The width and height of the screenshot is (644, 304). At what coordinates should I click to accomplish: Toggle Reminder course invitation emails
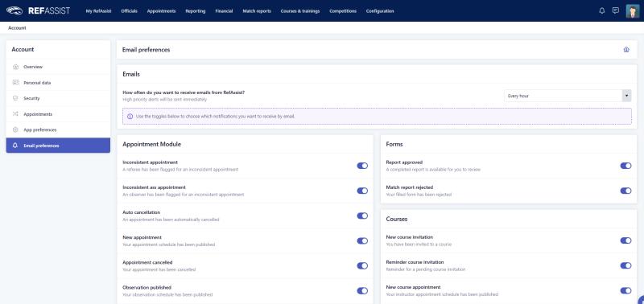(625, 265)
